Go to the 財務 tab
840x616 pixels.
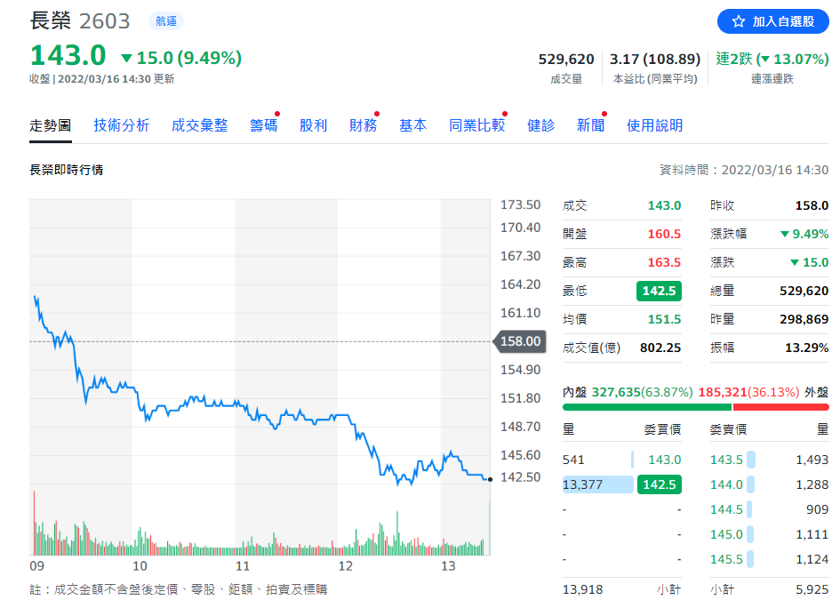tap(363, 125)
